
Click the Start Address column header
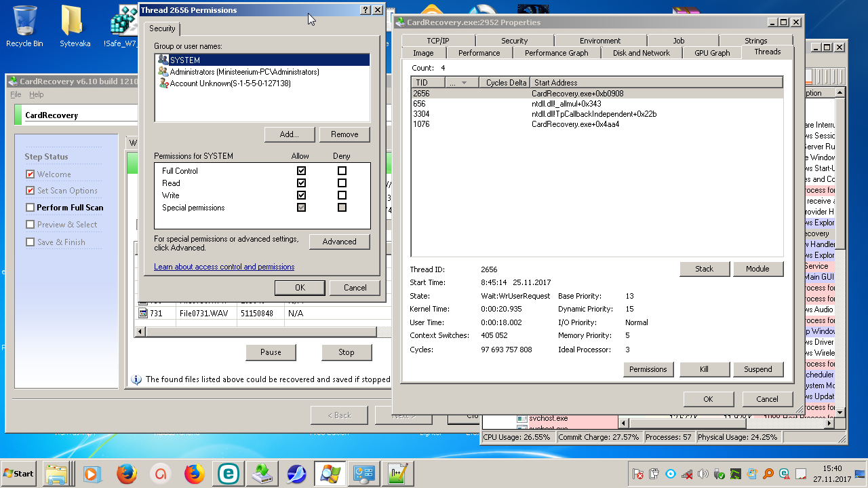click(556, 83)
